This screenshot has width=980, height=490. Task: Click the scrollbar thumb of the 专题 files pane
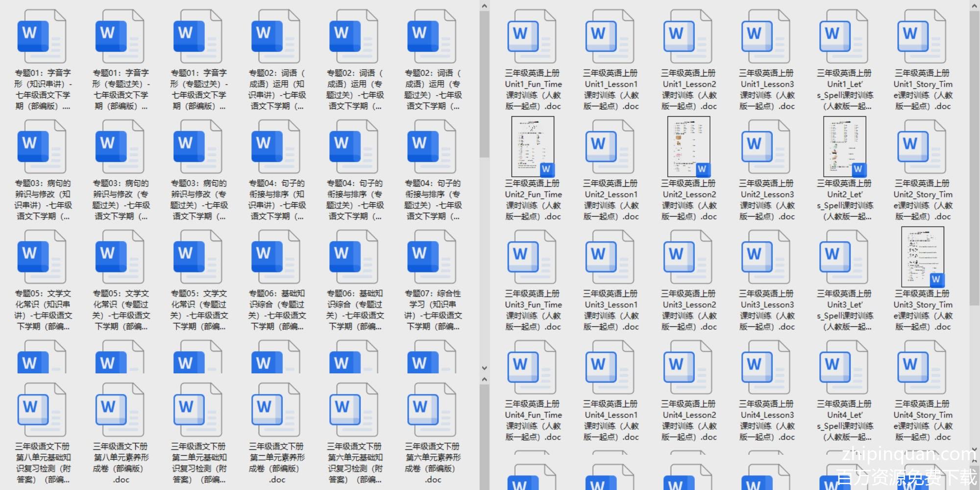pyautogui.click(x=484, y=84)
